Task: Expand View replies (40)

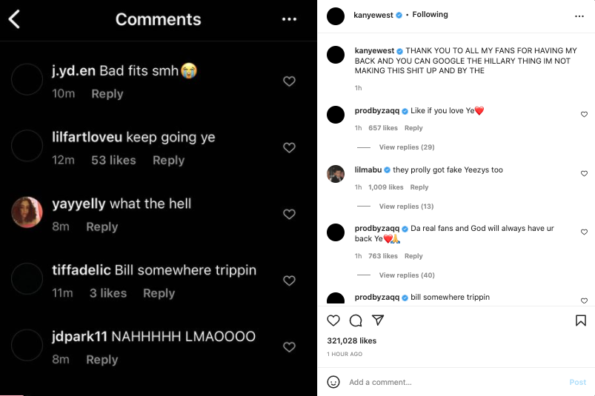Action: point(406,275)
